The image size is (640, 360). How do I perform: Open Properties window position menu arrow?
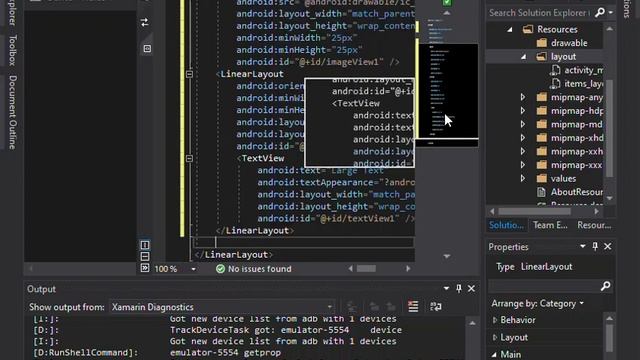582,246
